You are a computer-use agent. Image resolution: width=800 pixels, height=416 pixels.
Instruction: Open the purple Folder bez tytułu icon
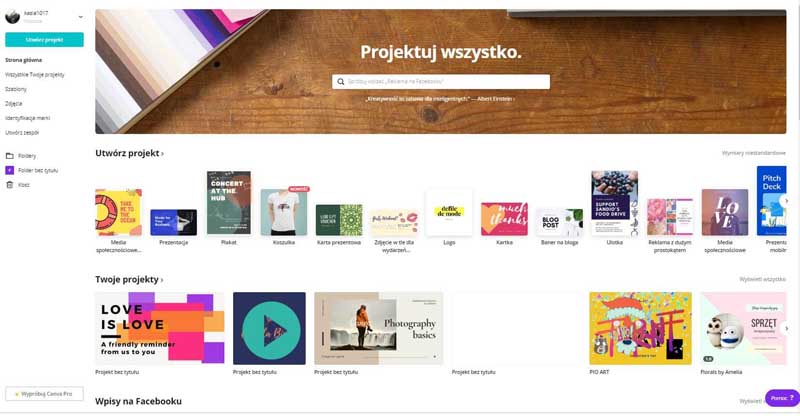10,170
